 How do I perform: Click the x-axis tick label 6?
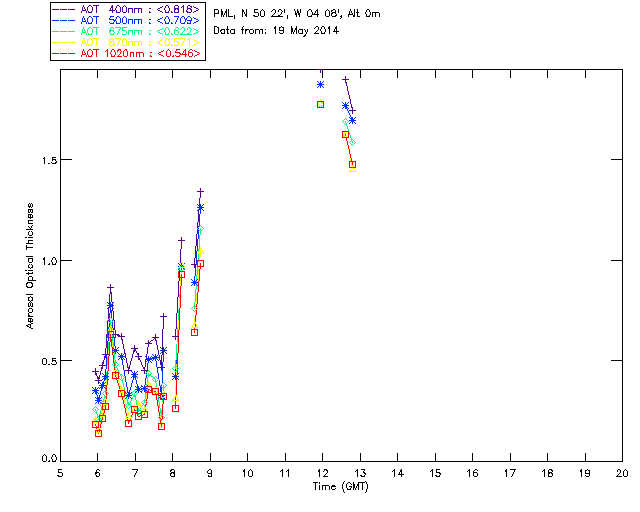tap(98, 474)
